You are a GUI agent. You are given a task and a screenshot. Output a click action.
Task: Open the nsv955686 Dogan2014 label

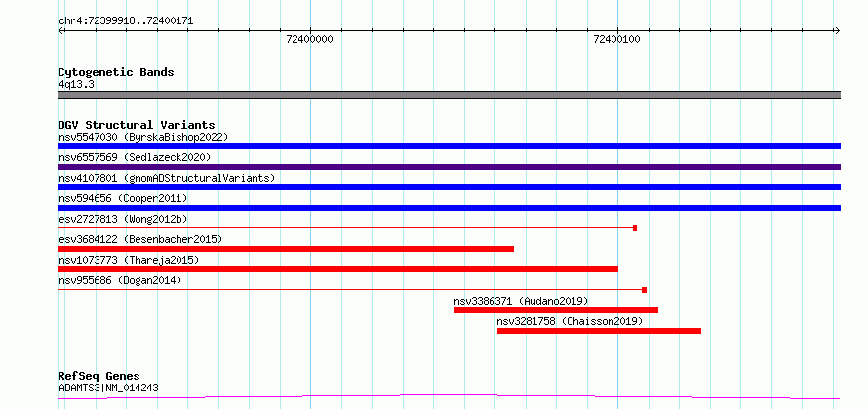(x=120, y=280)
